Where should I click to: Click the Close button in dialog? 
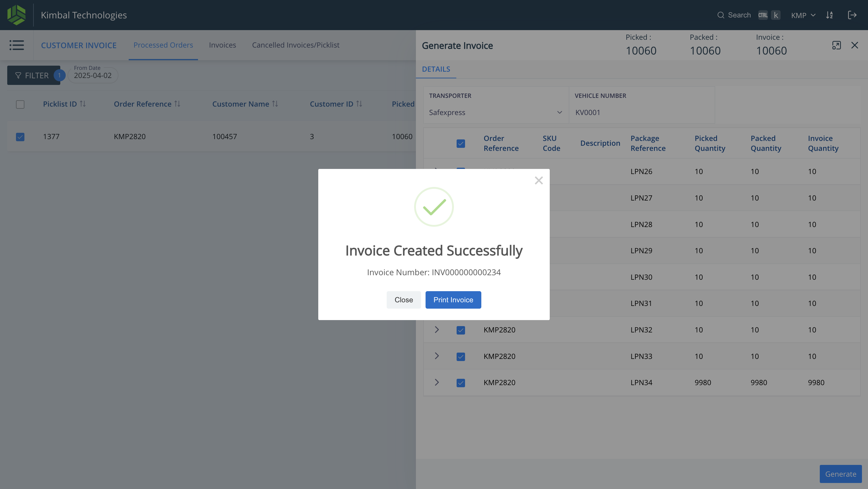404,300
